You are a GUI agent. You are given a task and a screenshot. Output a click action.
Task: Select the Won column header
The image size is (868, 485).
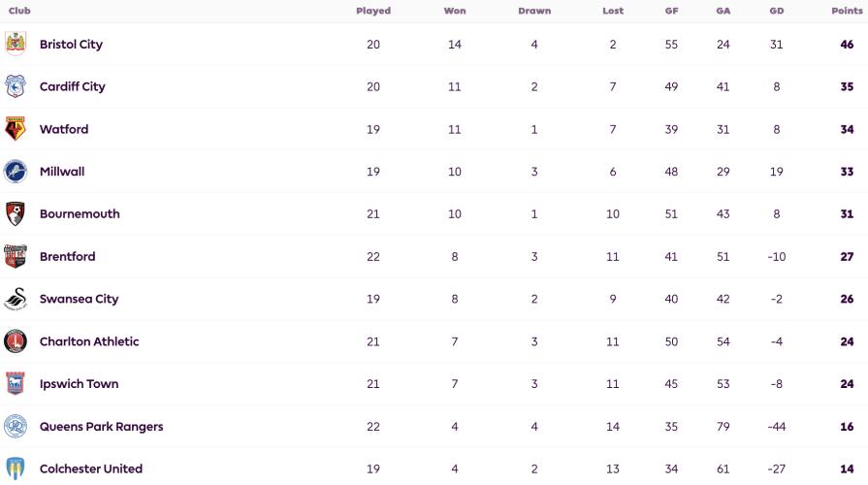point(455,11)
